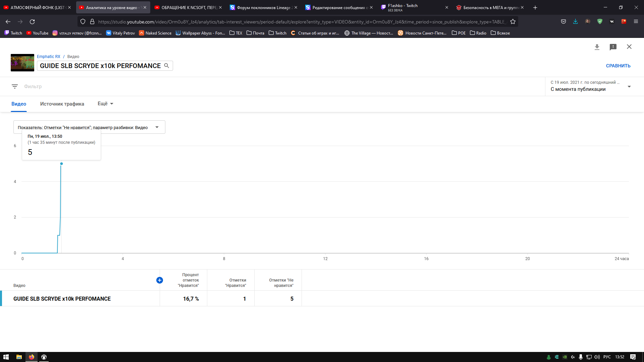Screen dimensions: 644x362
Task: Add a metric column with the plus icon
Action: pyautogui.click(x=160, y=280)
